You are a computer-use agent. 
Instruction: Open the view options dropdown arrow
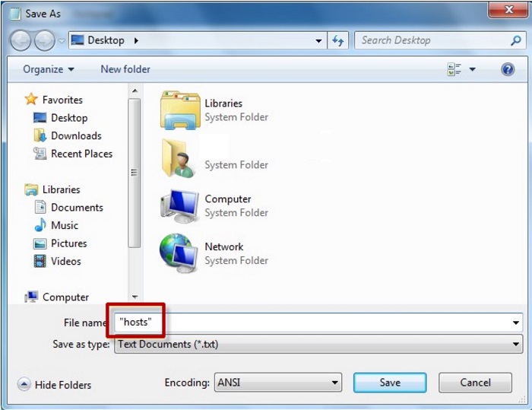click(x=472, y=70)
